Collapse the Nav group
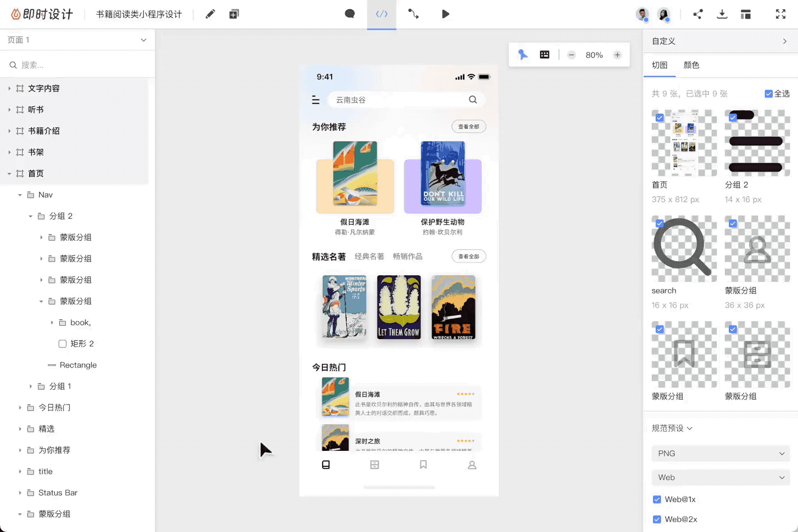This screenshot has width=798, height=532. click(x=20, y=195)
